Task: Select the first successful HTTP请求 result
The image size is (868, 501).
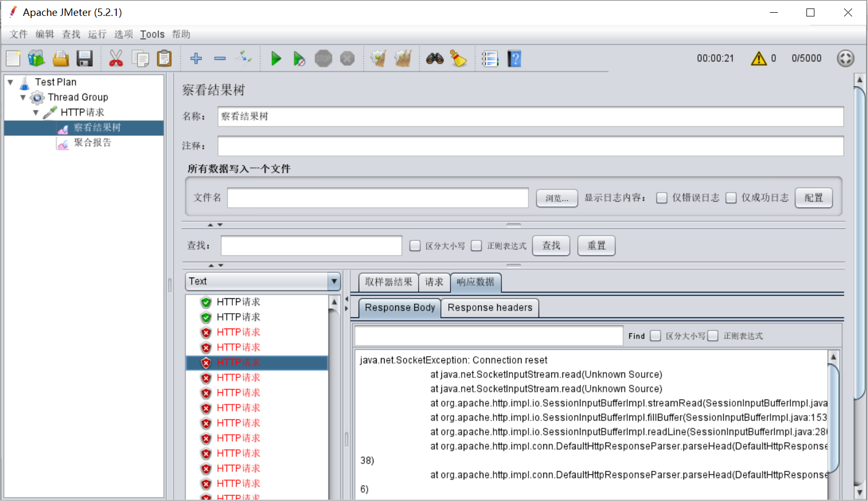Action: 238,302
